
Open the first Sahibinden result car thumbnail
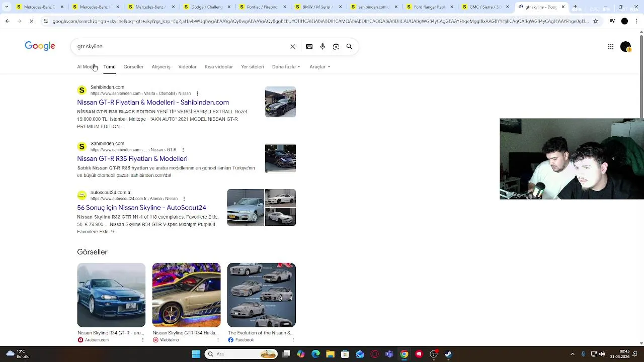point(280,102)
